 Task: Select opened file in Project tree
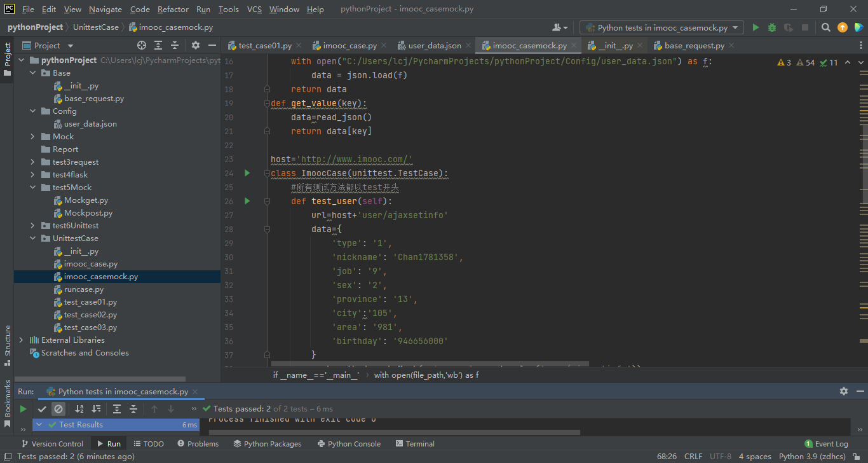[142, 45]
